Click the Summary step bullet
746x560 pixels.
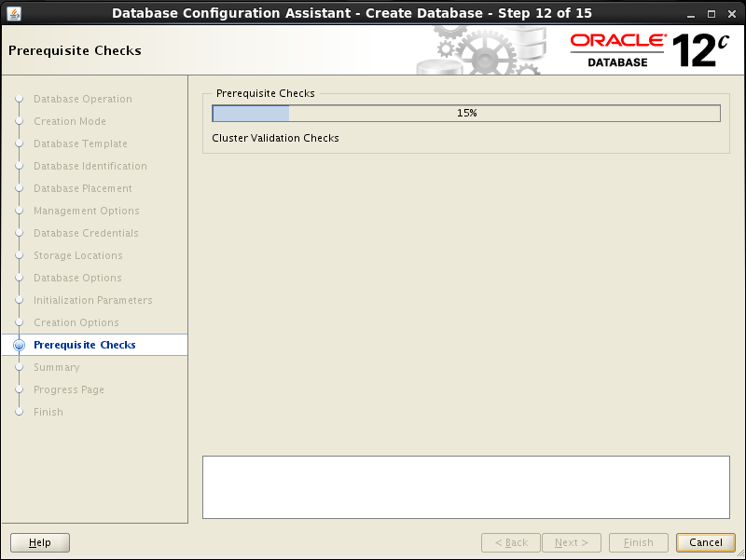point(19,367)
